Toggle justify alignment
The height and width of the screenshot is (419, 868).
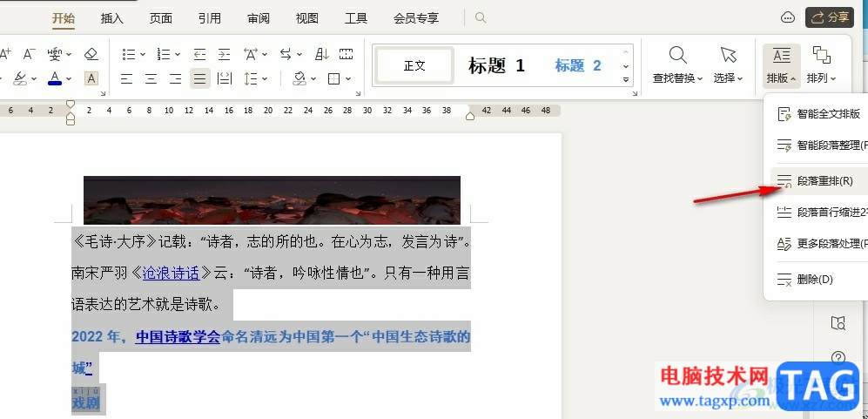[200, 78]
